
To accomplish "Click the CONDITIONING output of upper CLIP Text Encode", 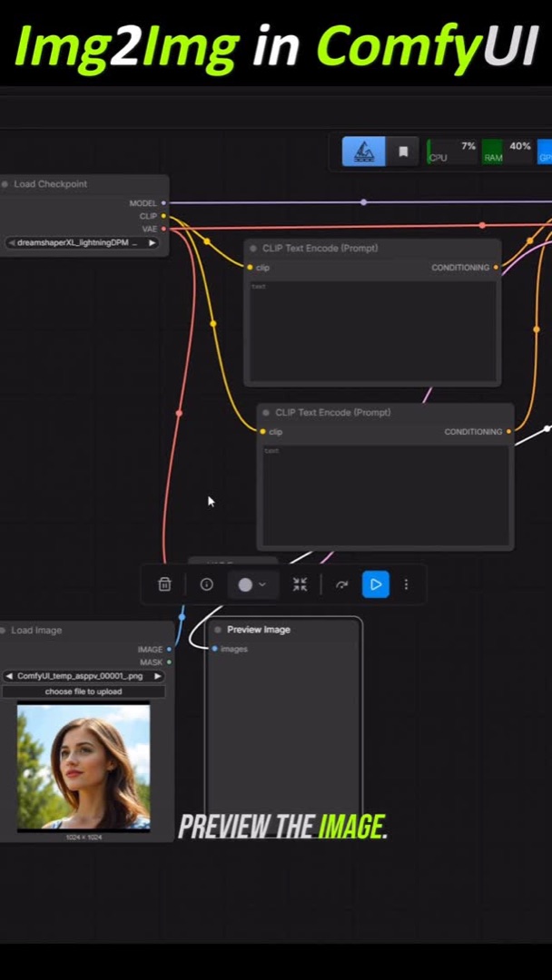I will [x=496, y=268].
